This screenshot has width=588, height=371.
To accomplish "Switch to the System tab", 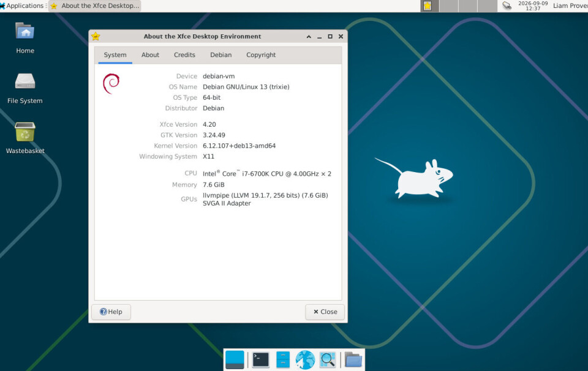I will [115, 54].
